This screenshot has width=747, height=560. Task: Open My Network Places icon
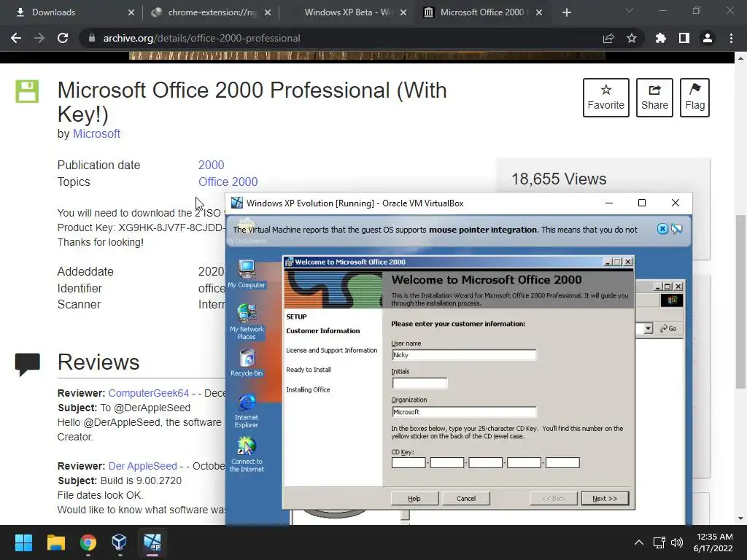click(x=247, y=322)
